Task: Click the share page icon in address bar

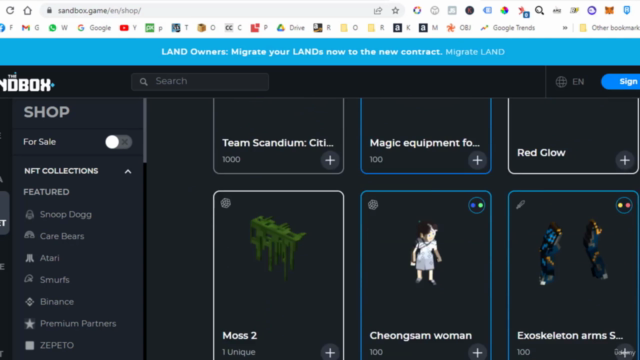Action: pyautogui.click(x=378, y=11)
